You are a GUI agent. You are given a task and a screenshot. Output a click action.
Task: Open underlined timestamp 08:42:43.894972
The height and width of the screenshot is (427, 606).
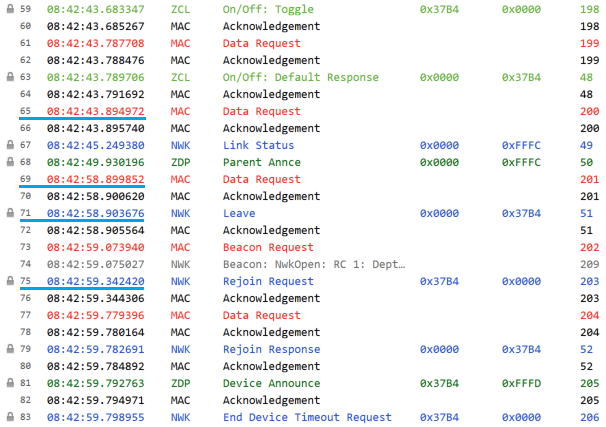point(96,111)
